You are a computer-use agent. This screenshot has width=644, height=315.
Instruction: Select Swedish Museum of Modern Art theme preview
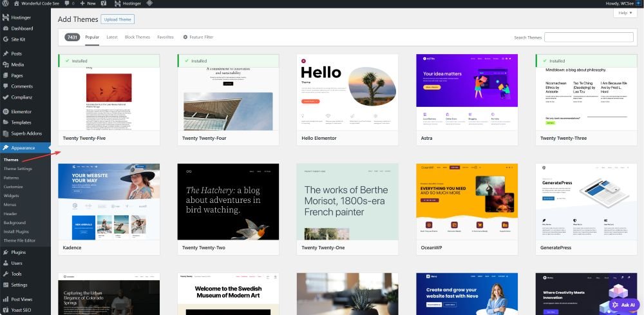click(x=228, y=294)
